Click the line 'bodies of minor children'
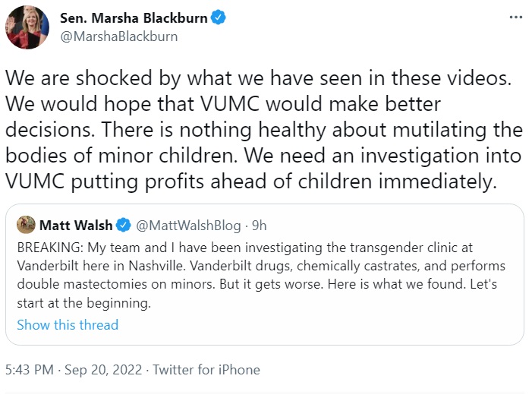The height and width of the screenshot is (401, 532). coord(260,156)
